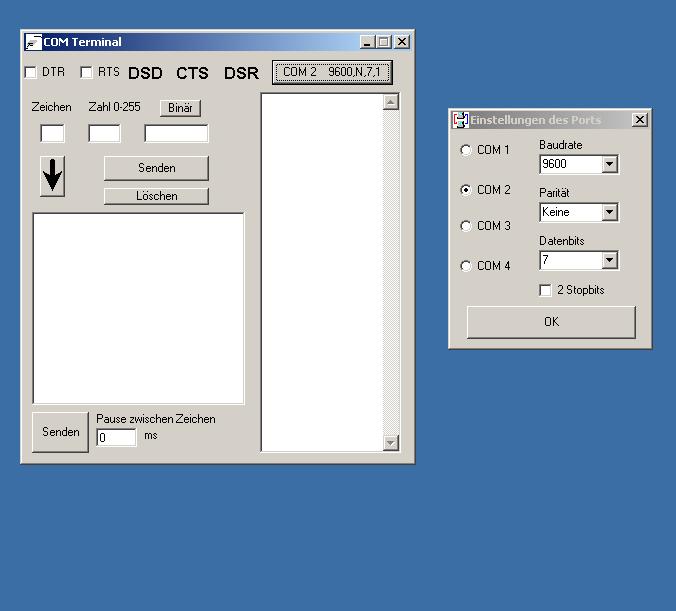Click the Datenbits label
This screenshot has height=611, width=676.
tap(562, 241)
